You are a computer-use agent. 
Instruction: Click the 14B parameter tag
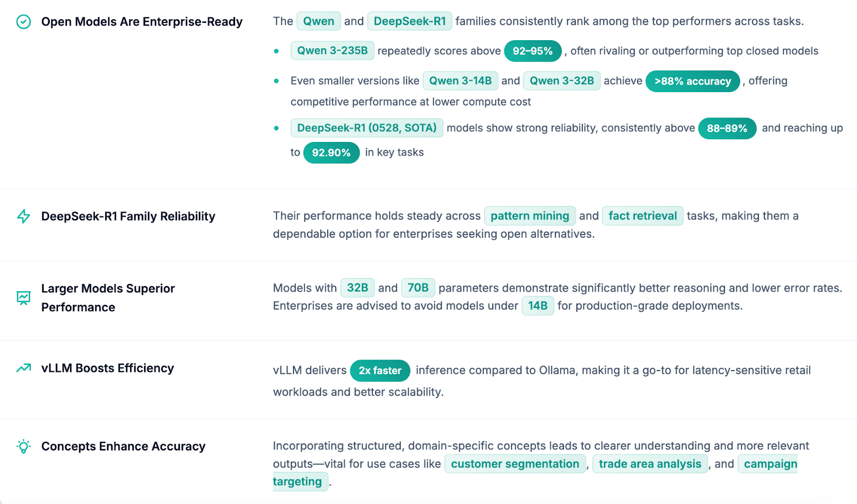(538, 306)
